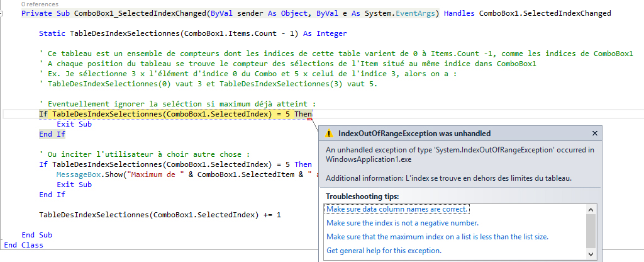
Task: Click the highlighted 'If TableDesIndexSelectionnes' error line
Action: [x=175, y=114]
